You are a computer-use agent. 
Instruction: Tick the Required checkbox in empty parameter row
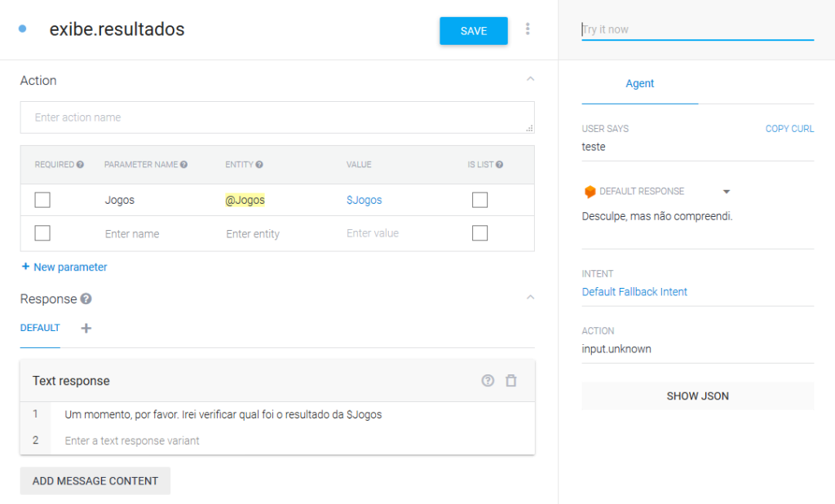click(x=42, y=233)
